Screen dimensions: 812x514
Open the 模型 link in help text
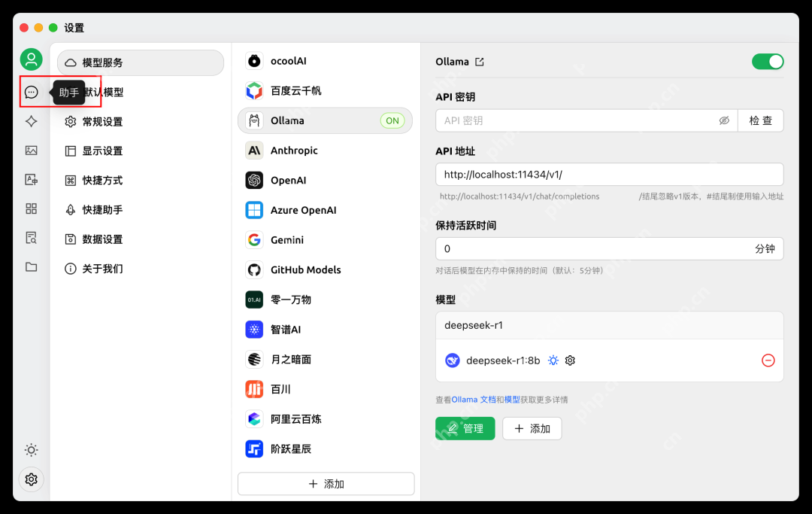coord(512,400)
